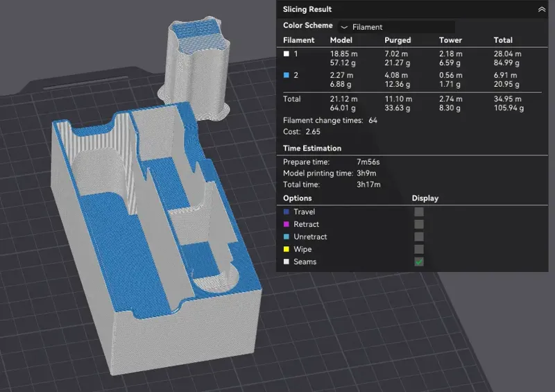Click Total time value 3h17m
555x392 pixels.
tap(368, 185)
